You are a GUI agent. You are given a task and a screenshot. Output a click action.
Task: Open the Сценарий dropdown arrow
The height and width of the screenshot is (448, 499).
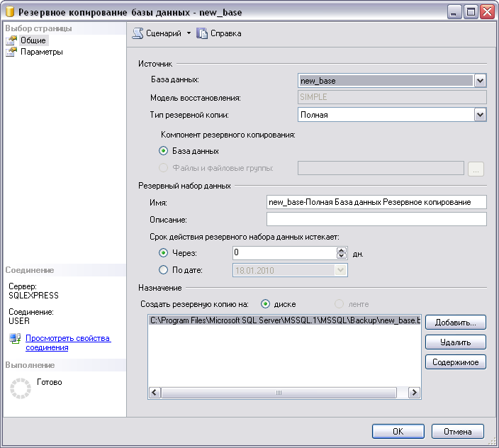(189, 33)
